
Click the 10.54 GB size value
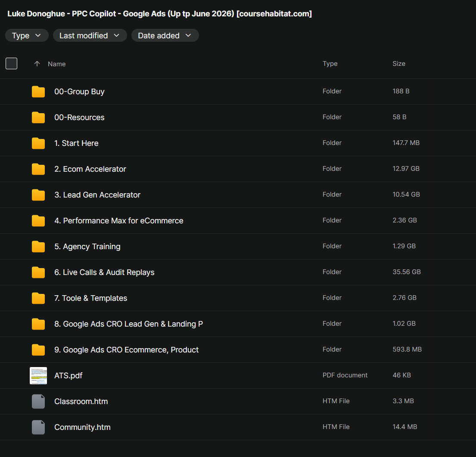point(406,195)
